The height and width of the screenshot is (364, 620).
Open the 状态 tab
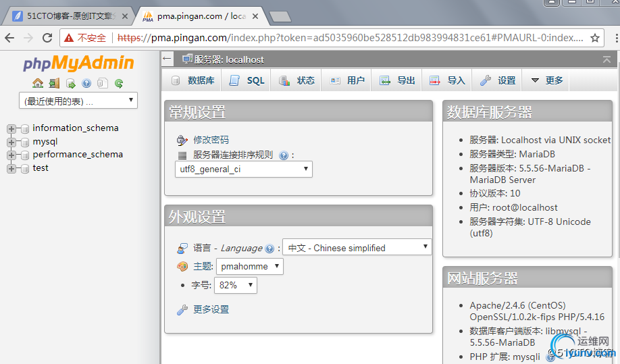(x=296, y=80)
